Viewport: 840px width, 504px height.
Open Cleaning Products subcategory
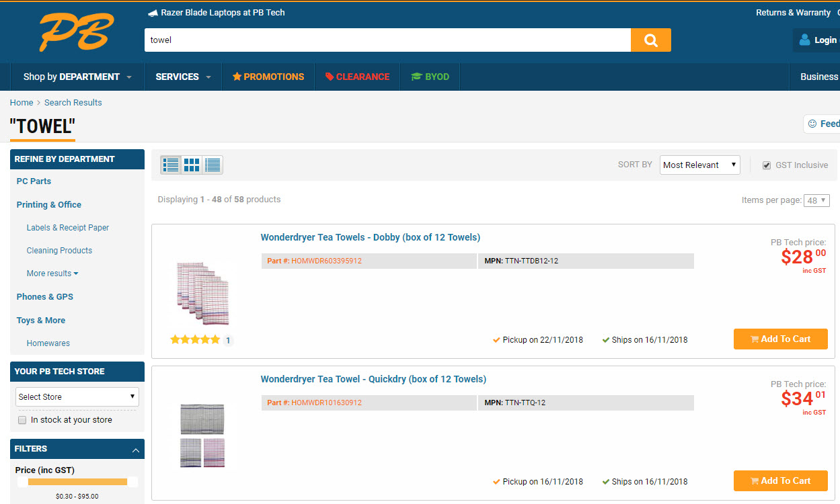coord(59,251)
